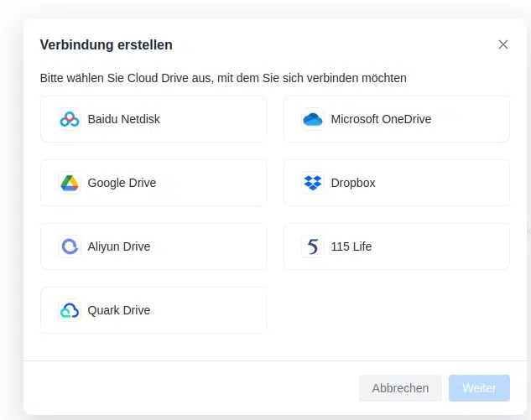Choose the Aliyun Drive text label

tap(119, 246)
